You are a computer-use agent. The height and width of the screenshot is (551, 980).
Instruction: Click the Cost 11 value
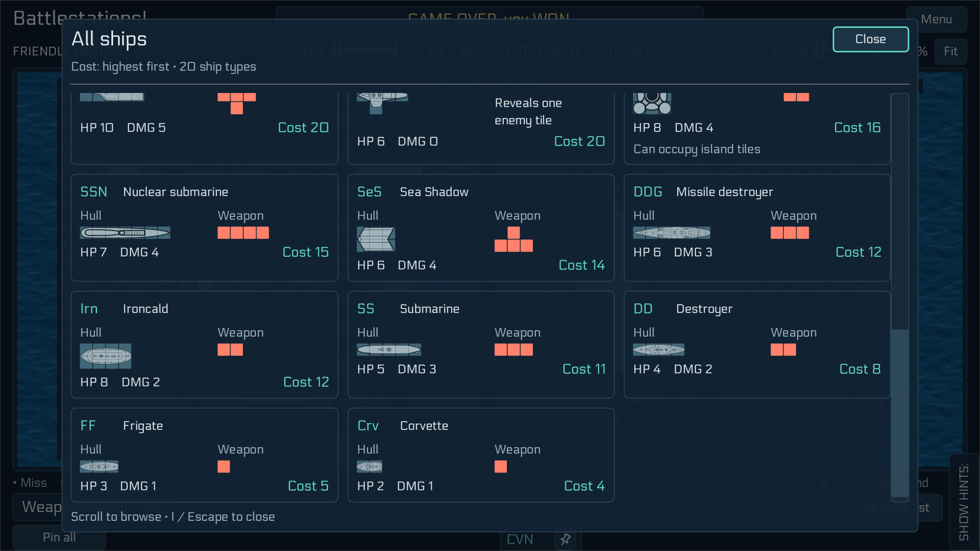coord(584,369)
